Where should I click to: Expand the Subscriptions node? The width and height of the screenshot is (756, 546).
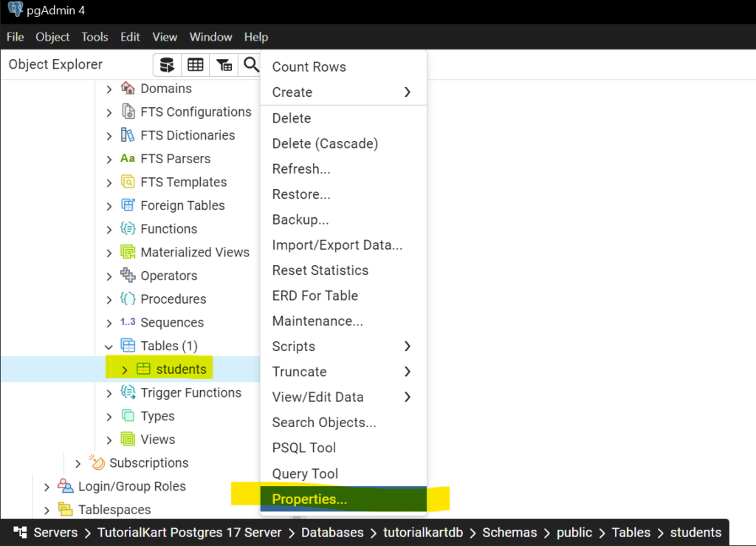[x=78, y=463]
